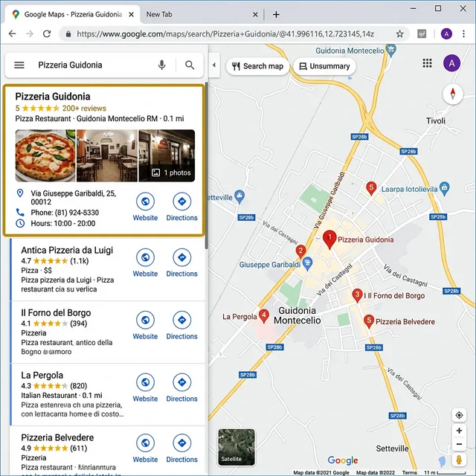Screen dimensions: 476x476
Task: Select the Pizzeria Guidonia listing title
Action: [x=53, y=97]
